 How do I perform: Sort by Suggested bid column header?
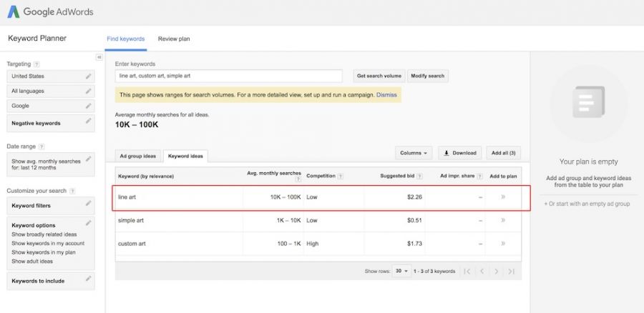click(397, 177)
